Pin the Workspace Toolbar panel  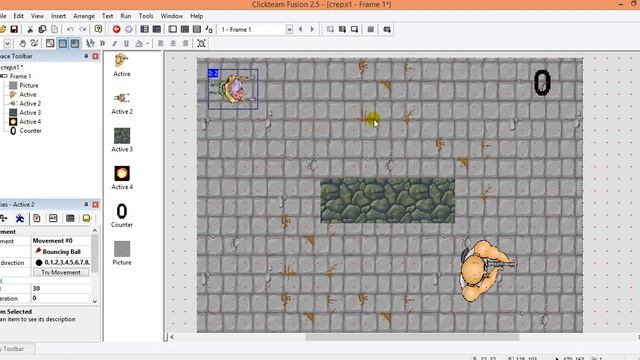[86, 56]
